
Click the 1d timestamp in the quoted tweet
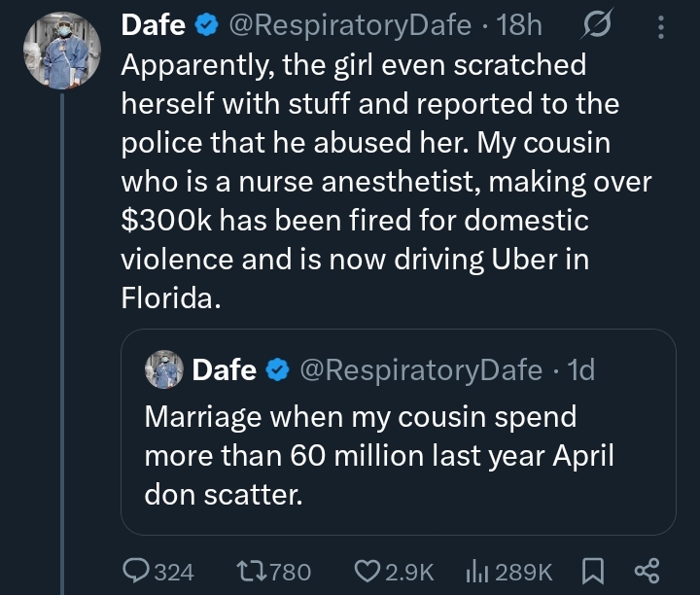point(579,369)
